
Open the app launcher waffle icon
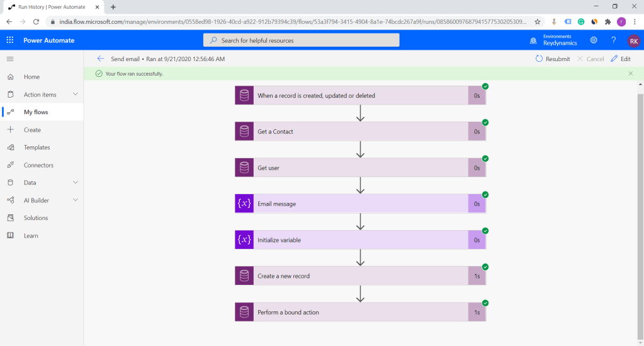9,40
